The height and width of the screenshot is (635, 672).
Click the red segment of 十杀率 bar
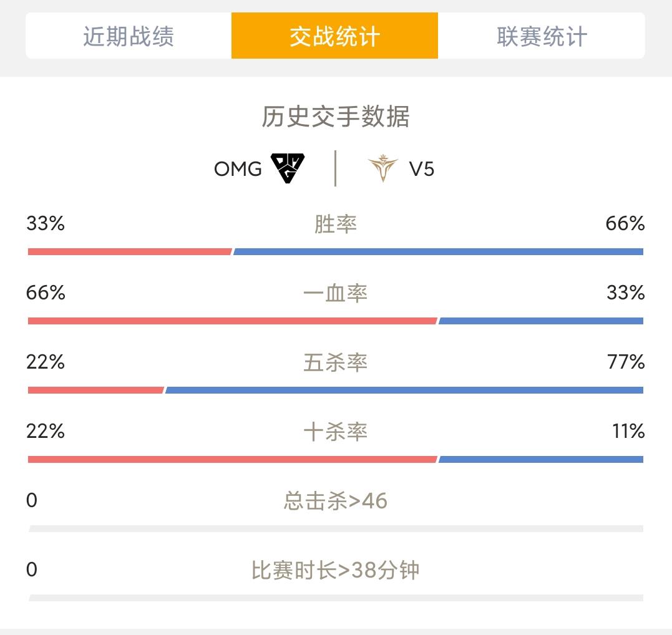point(232,459)
